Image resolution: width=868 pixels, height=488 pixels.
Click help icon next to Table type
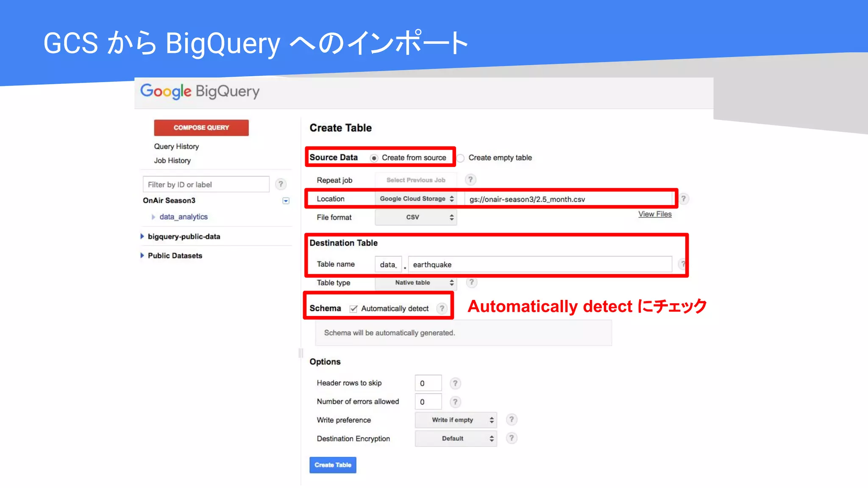point(471,282)
